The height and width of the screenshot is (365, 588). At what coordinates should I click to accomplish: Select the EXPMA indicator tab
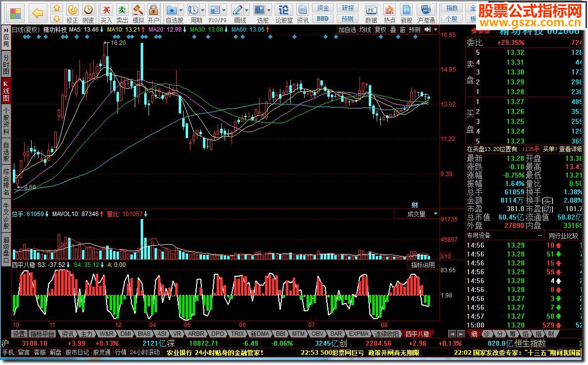click(x=359, y=334)
